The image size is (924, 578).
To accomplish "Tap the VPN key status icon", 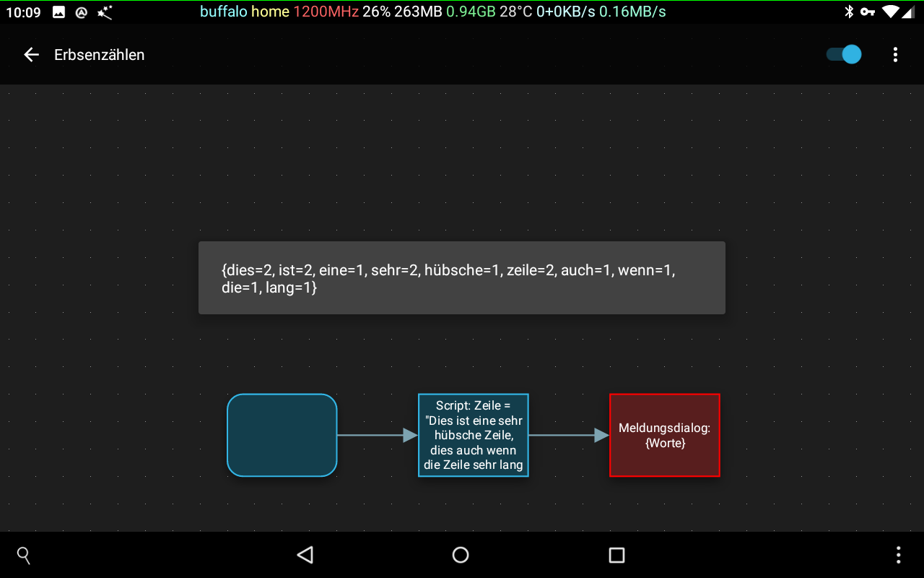I will click(867, 12).
